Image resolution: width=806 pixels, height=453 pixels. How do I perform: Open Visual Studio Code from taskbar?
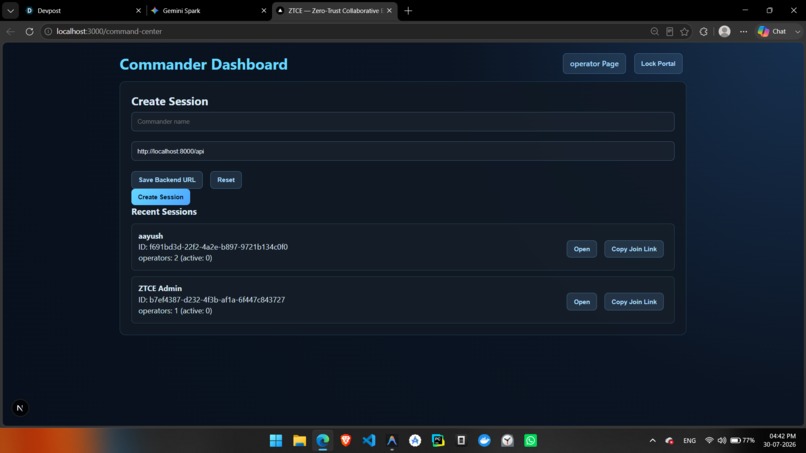click(x=369, y=440)
